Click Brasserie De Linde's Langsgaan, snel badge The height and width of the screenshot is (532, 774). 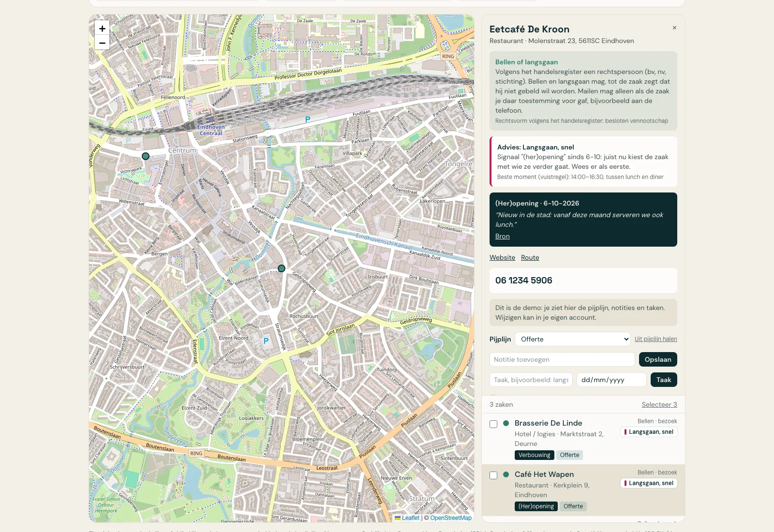click(649, 432)
